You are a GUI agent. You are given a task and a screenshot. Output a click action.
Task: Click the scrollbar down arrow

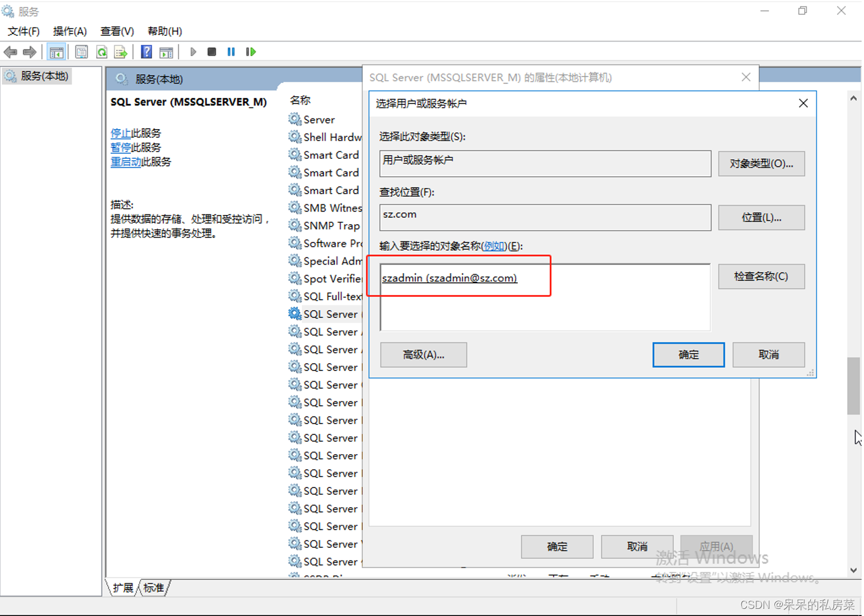tap(853, 571)
